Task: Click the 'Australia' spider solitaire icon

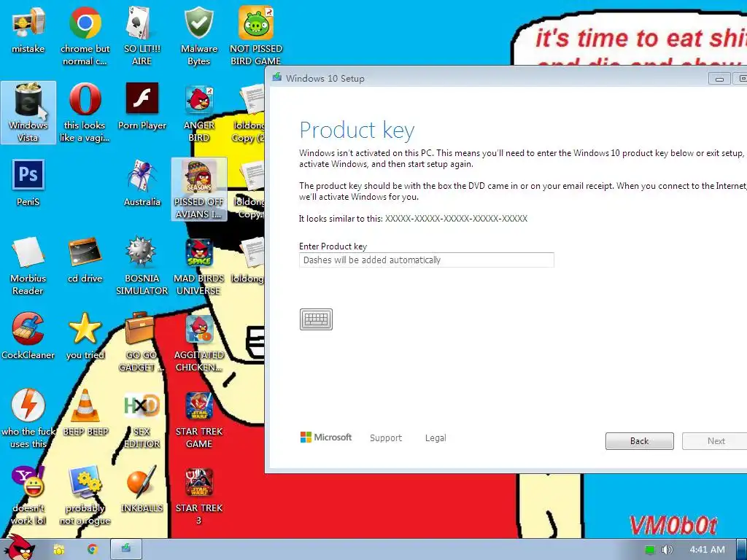Action: (x=142, y=183)
